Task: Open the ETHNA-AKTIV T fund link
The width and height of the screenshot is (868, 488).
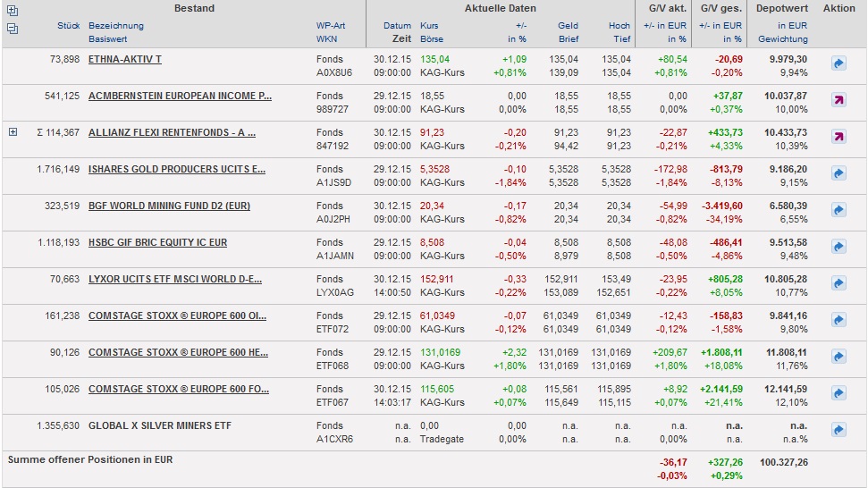Action: point(125,59)
